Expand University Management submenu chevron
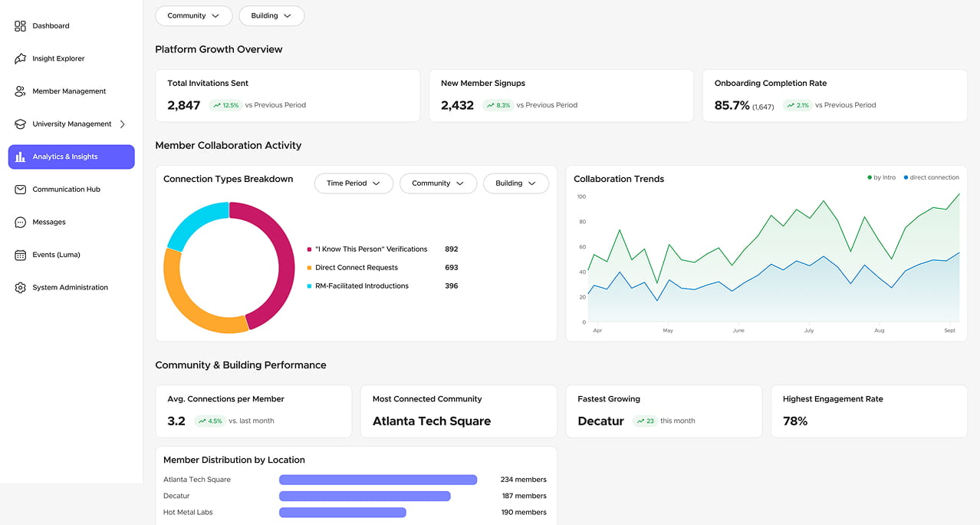980x525 pixels. [123, 124]
